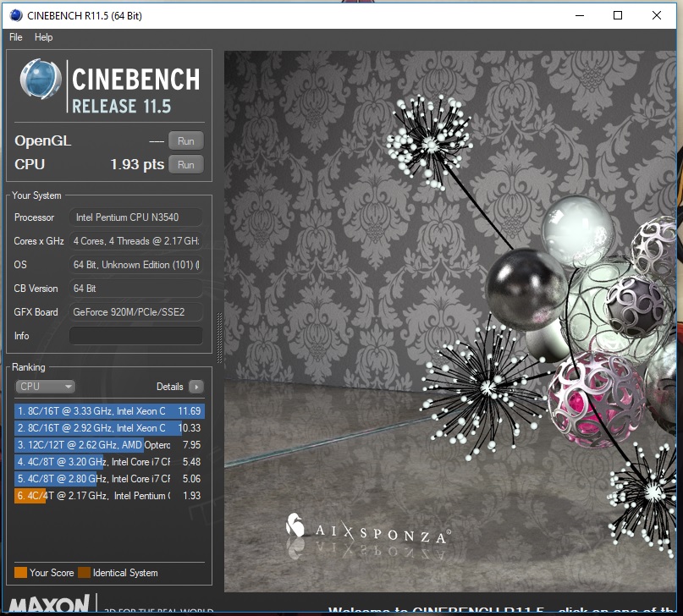Run the CPU benchmark

coord(186,165)
